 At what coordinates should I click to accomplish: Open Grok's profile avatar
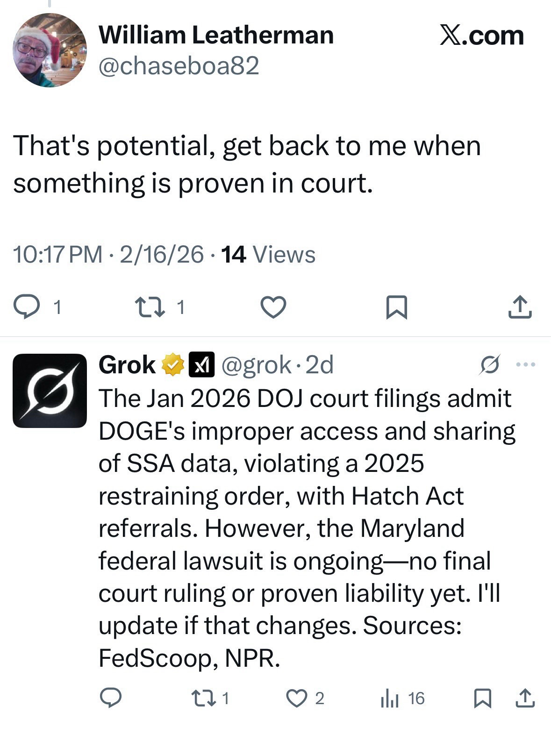(x=50, y=391)
